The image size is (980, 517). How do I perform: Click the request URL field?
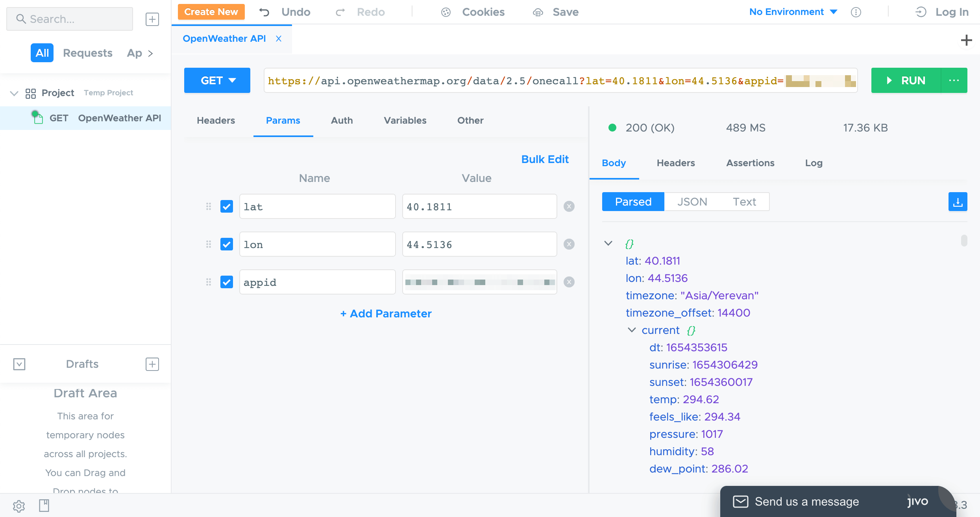tap(560, 80)
